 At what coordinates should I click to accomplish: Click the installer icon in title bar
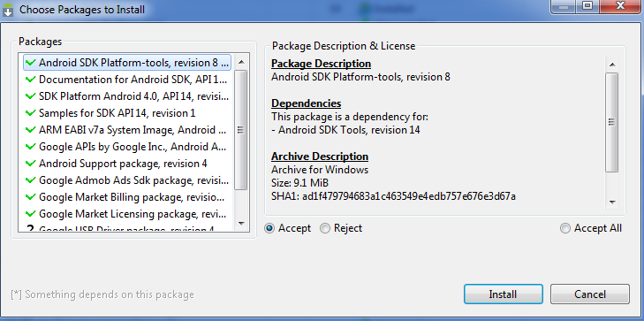[x=8, y=10]
